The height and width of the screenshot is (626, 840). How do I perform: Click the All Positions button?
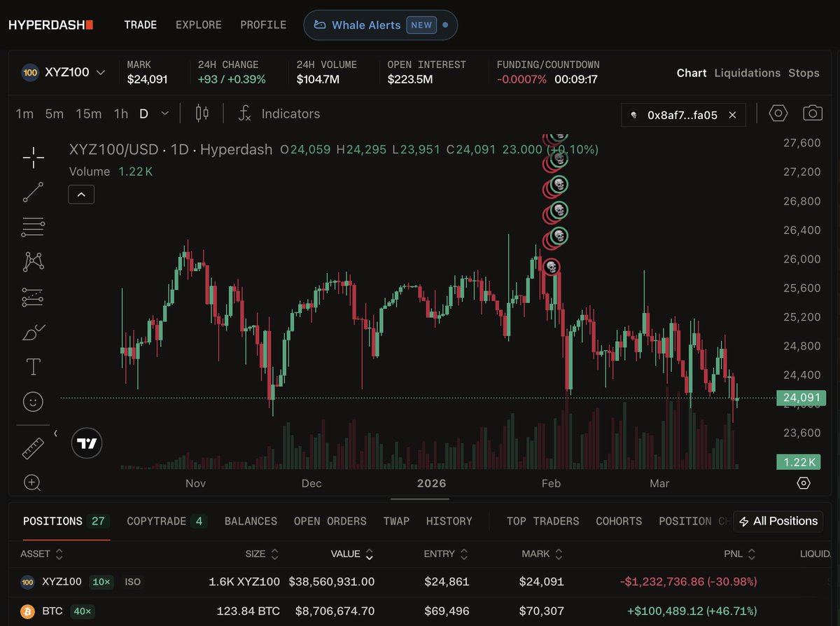[778, 521]
